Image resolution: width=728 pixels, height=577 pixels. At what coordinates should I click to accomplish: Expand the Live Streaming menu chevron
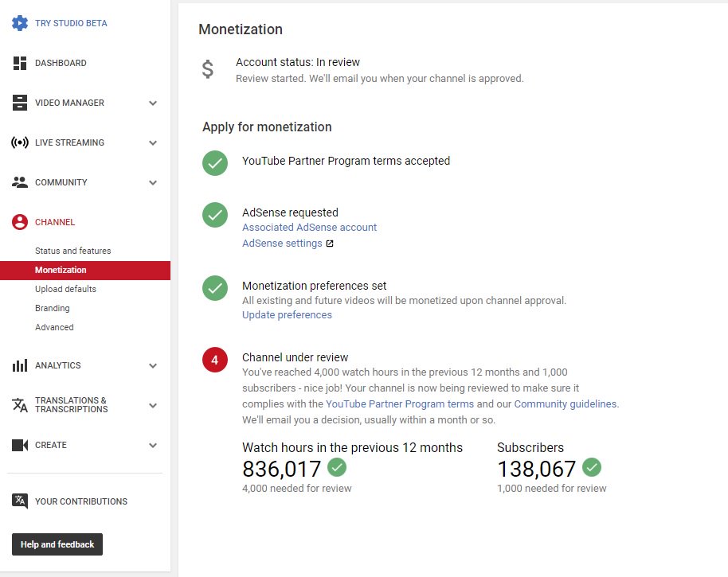click(x=153, y=143)
